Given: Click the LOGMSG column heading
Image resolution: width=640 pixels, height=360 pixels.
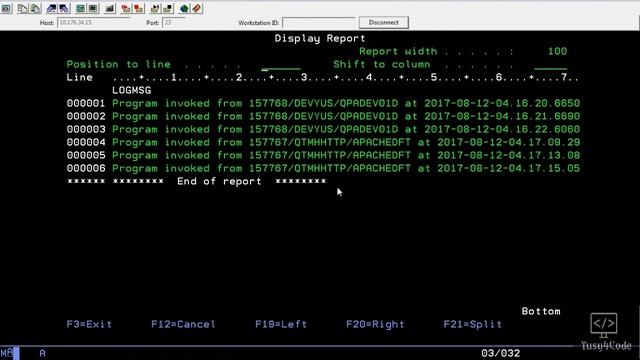Looking at the screenshot, I should point(131,90).
